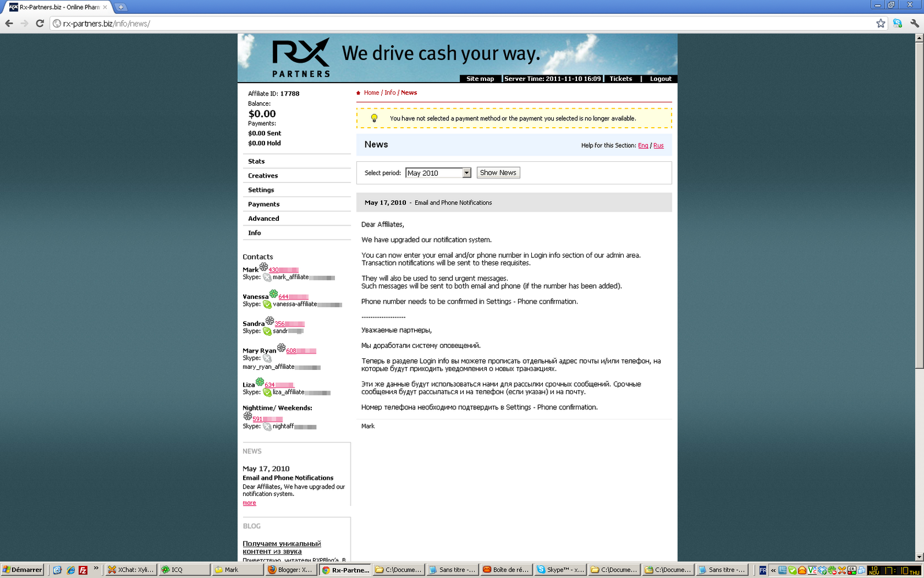Image resolution: width=924 pixels, height=578 pixels.
Task: Open the Tickets link
Action: click(x=621, y=79)
